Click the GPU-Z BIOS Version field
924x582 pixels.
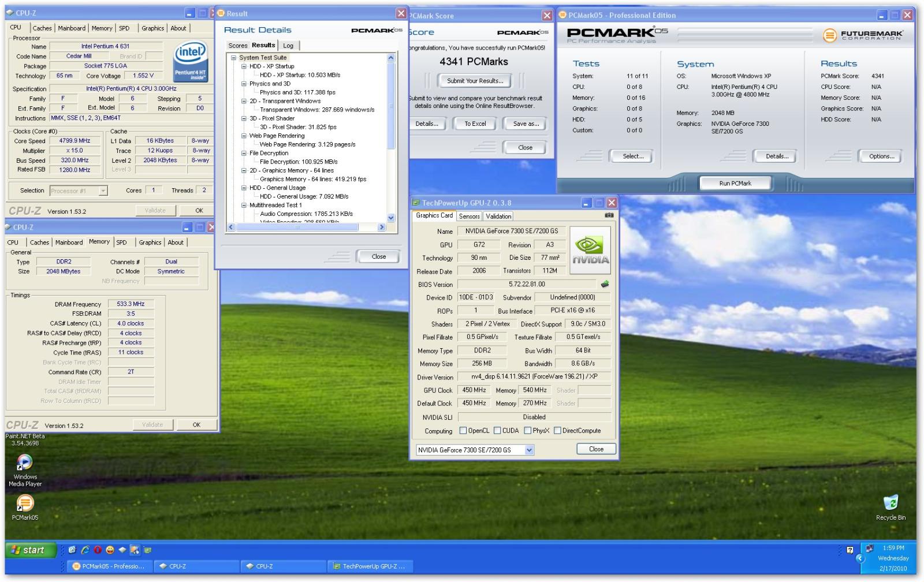tap(527, 284)
